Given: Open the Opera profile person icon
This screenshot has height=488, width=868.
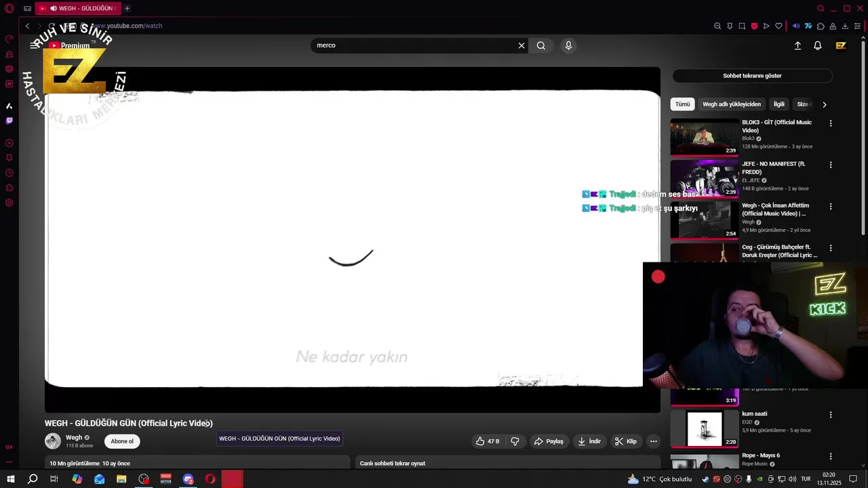Looking at the screenshot, I should click(833, 26).
